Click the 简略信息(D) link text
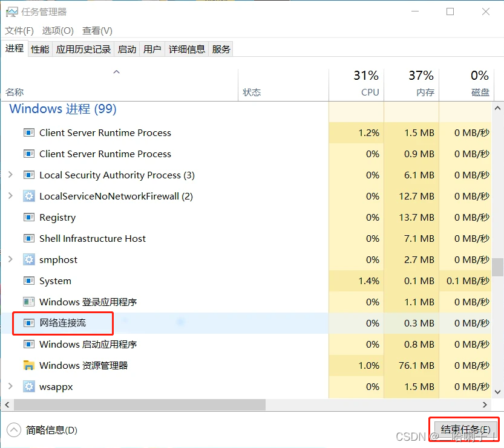504x448 pixels. (x=52, y=430)
